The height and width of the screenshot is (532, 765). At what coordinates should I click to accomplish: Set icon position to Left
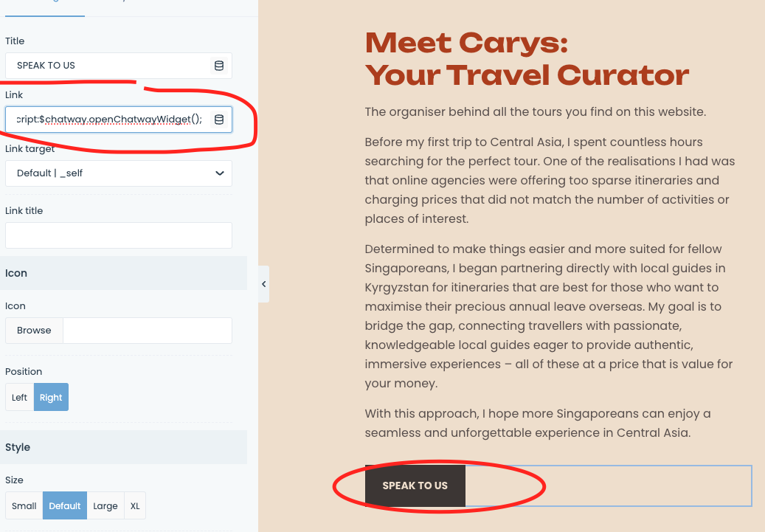19,397
